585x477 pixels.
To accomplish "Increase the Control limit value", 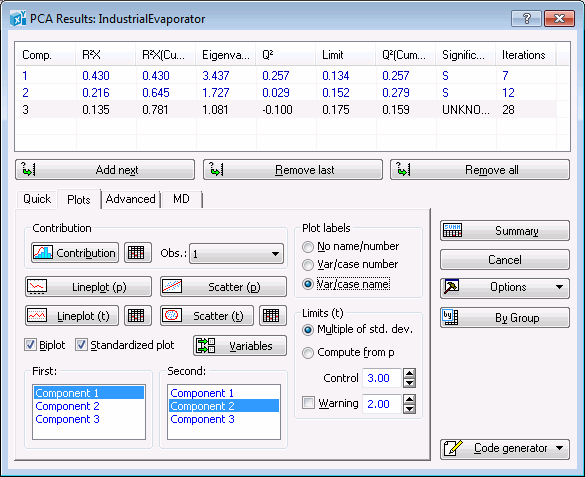I will click(409, 373).
